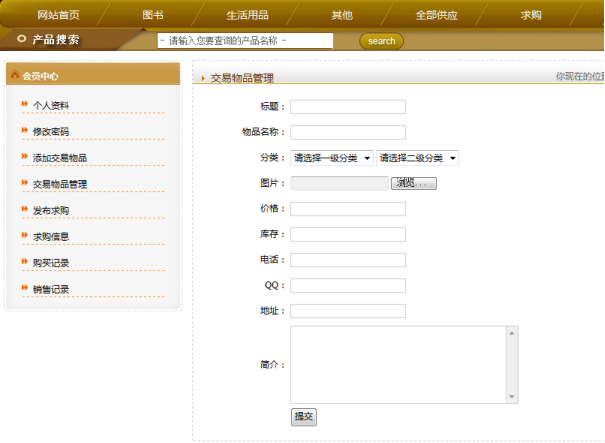Click the arrow icon next to 交易物品管理
Viewport: 605px width, 443px height.
coord(25,182)
